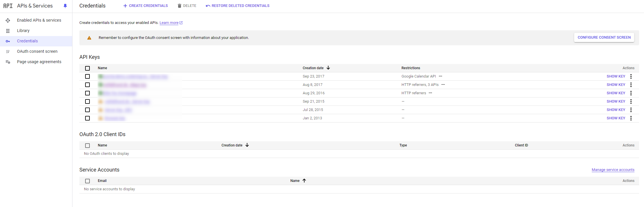Click the external link icon after Learn more

(x=181, y=23)
